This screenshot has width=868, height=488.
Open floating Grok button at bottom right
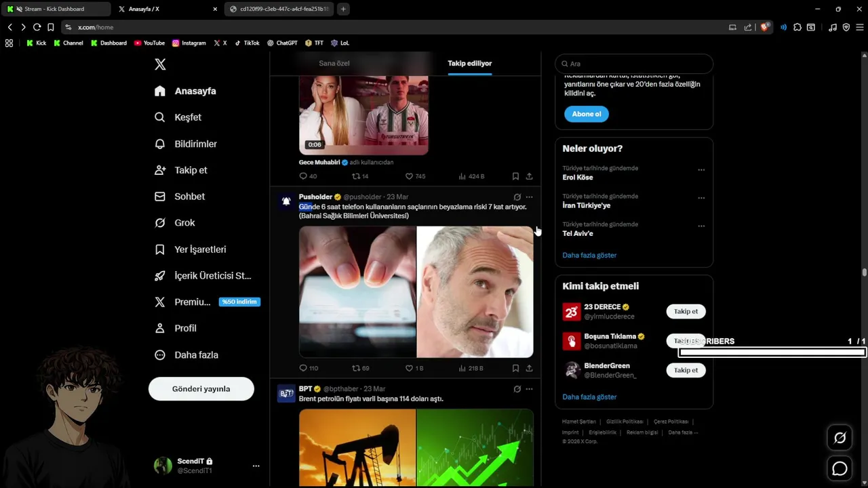tap(840, 438)
